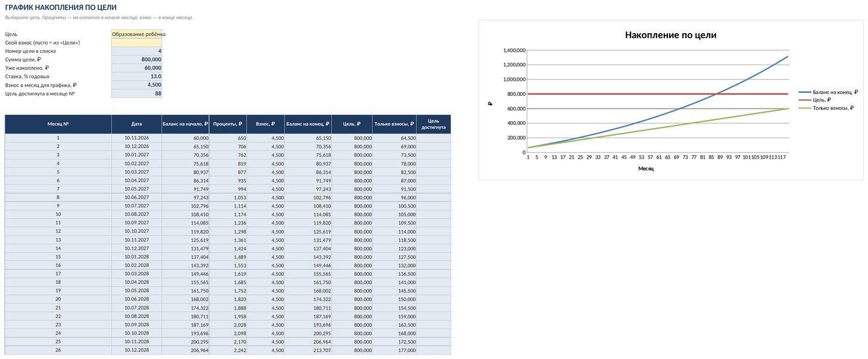Screen dimensions: 868x359
Task: Select the value 4 beside 'Номер цели в списке'
Action: [x=137, y=51]
